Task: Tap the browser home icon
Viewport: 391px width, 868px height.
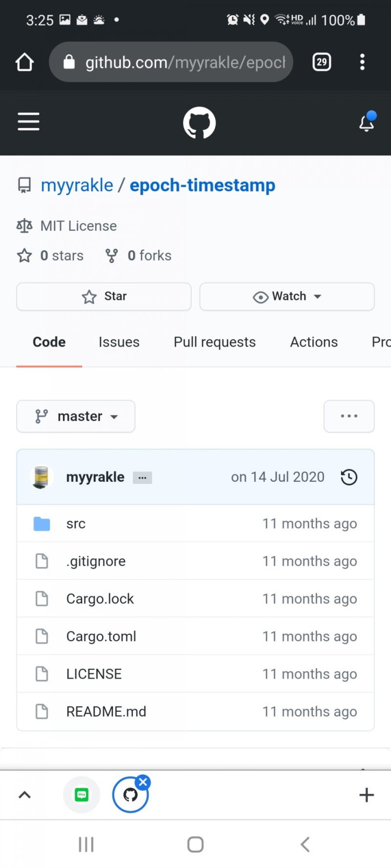Action: pyautogui.click(x=24, y=62)
